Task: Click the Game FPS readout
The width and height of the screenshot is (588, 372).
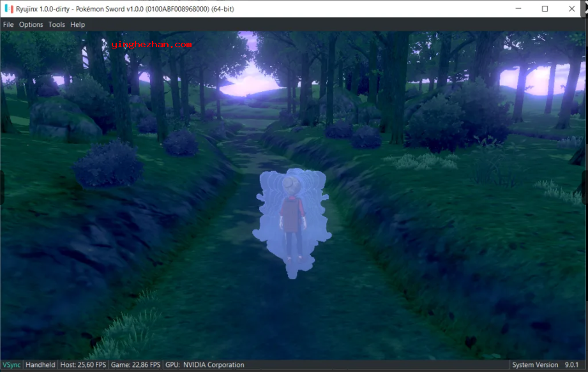Action: (136, 365)
